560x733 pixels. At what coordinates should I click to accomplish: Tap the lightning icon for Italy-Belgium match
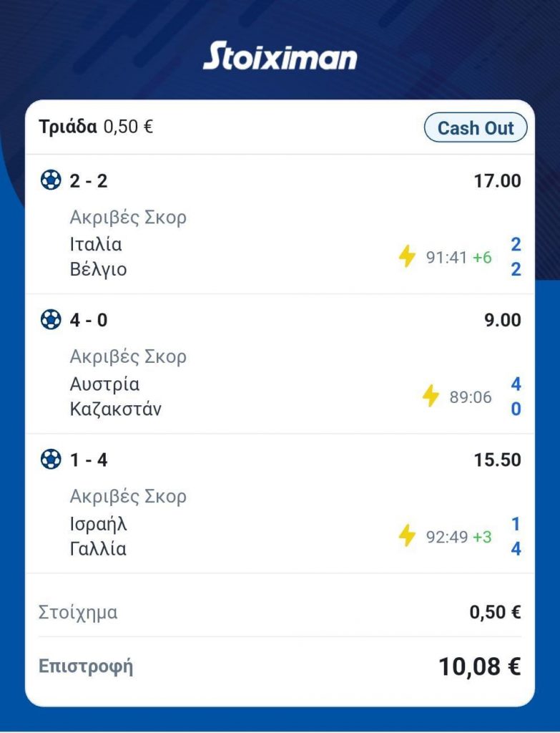coord(407,256)
